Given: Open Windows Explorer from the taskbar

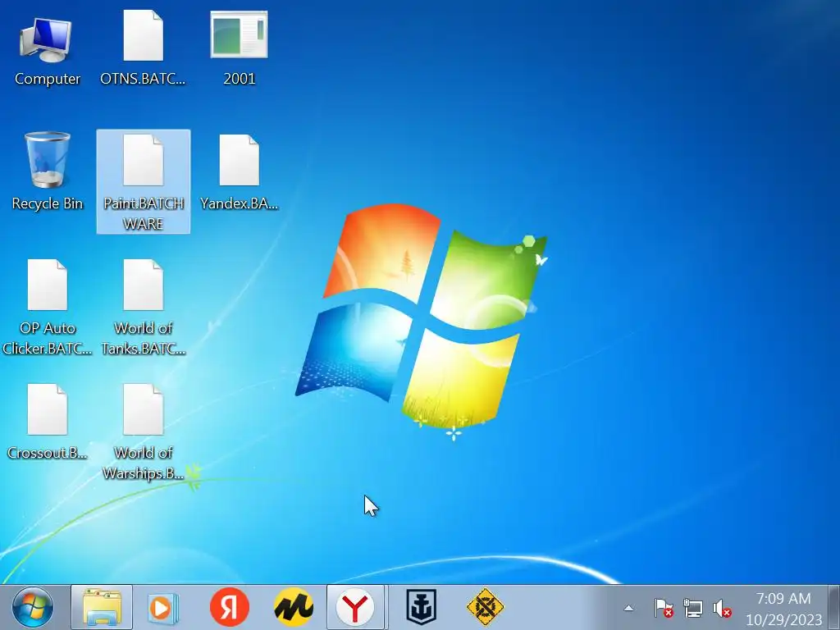Looking at the screenshot, I should click(102, 608).
